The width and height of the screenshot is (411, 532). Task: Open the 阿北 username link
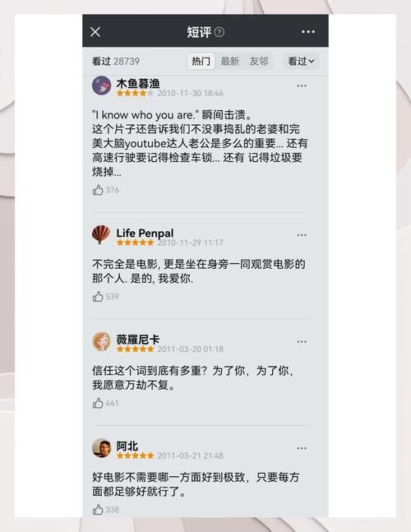(127, 446)
